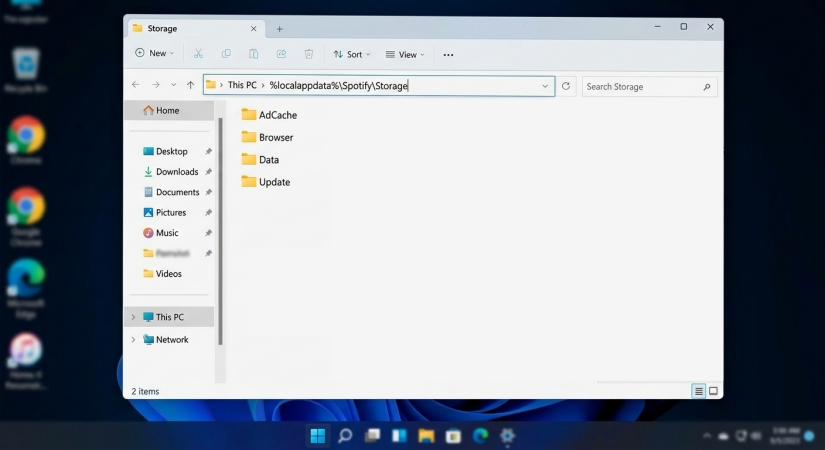
Task: Expand the This PC tree node
Action: [133, 317]
